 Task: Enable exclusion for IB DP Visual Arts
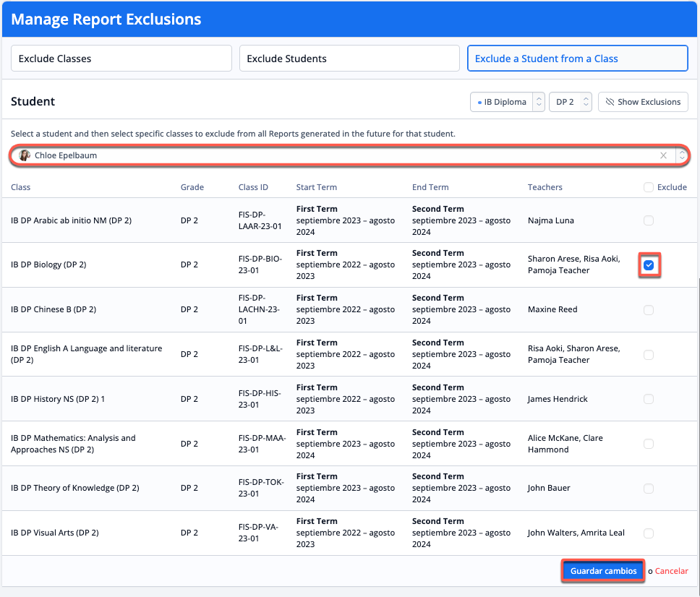pos(649,533)
